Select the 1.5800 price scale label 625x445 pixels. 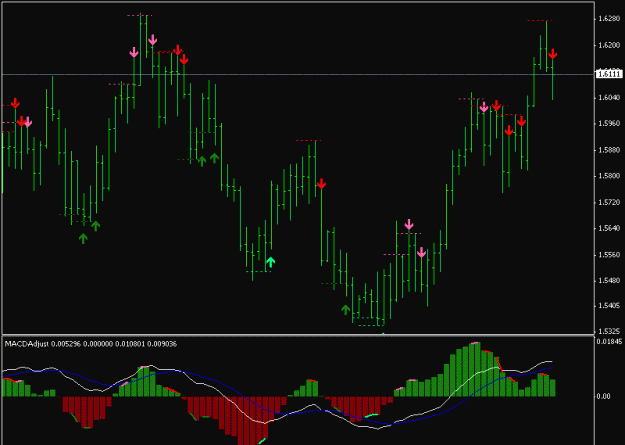pyautogui.click(x=607, y=176)
